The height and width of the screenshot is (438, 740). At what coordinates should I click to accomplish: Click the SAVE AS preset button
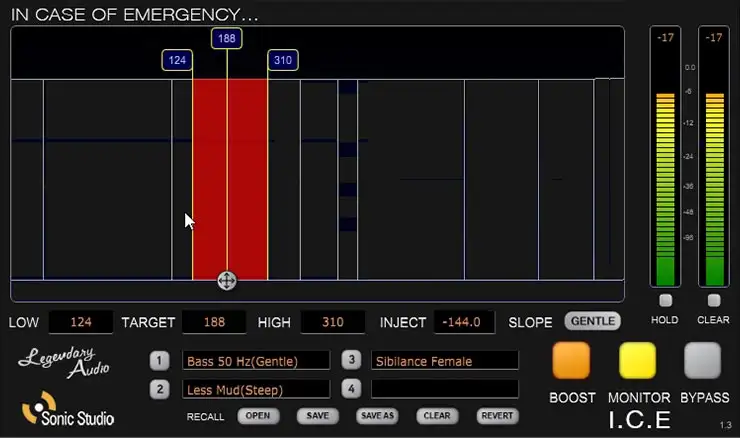click(x=377, y=416)
